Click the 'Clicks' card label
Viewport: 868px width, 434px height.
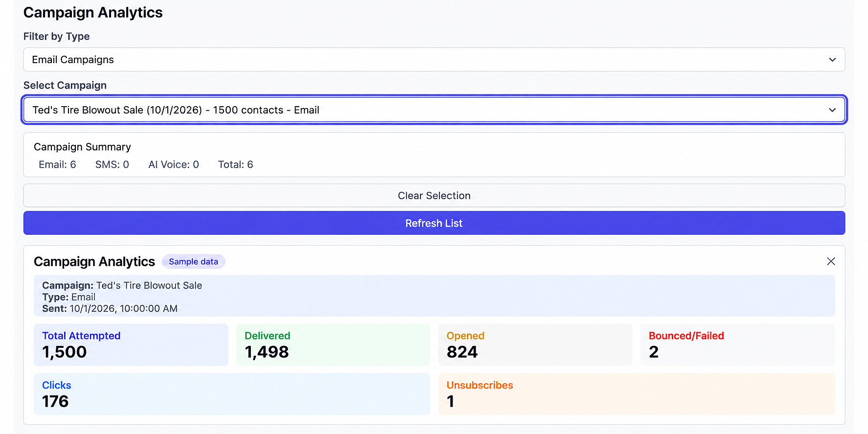tap(57, 386)
